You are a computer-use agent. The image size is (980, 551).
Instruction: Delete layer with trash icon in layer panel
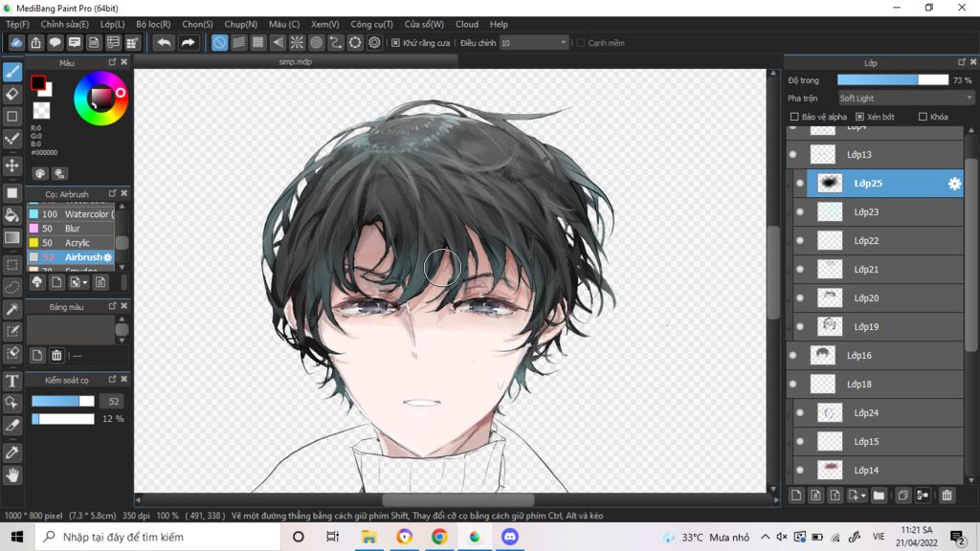tap(947, 496)
